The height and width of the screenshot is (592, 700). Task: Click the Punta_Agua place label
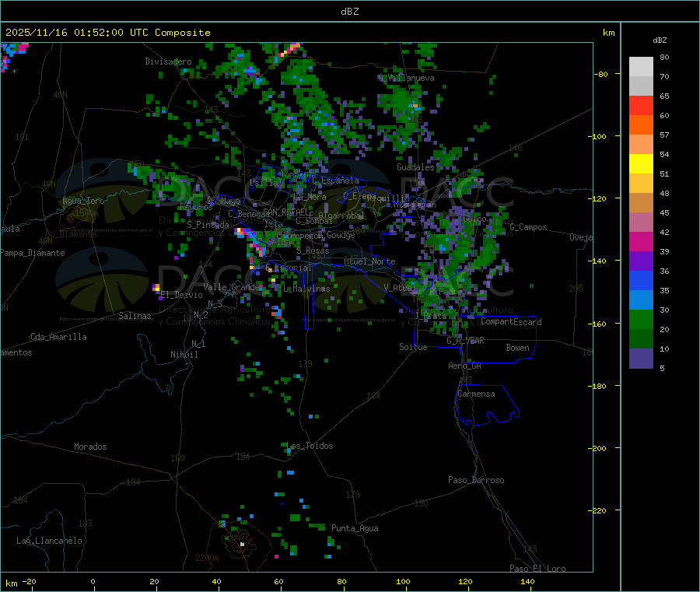(x=355, y=528)
